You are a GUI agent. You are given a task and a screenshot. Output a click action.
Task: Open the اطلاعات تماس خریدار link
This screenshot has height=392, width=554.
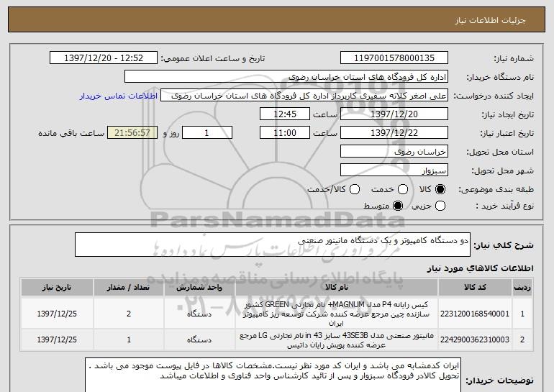pyautogui.click(x=119, y=96)
